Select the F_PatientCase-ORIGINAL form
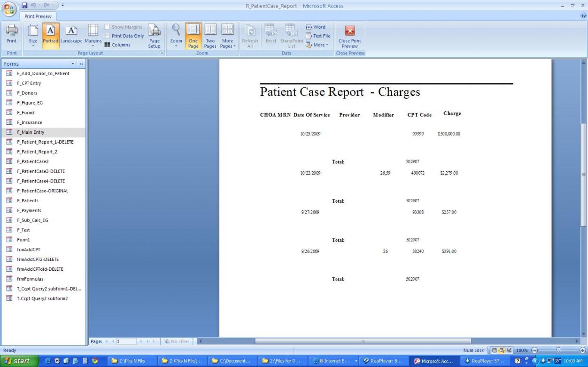Image resolution: width=588 pixels, height=367 pixels. [43, 191]
